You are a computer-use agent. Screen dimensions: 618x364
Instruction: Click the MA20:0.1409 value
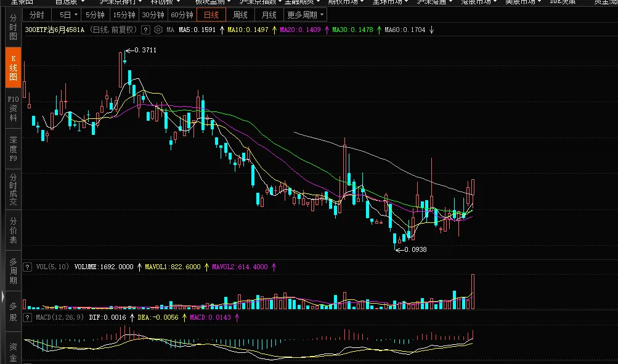click(x=300, y=30)
